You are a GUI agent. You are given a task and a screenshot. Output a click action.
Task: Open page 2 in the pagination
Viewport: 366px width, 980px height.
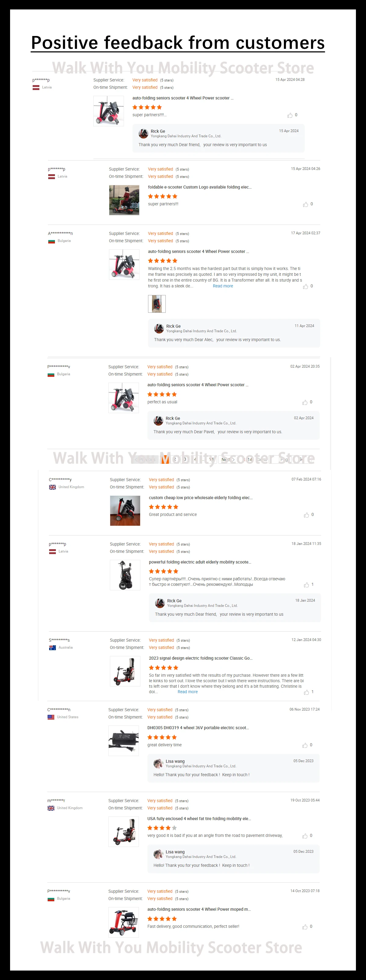click(175, 459)
